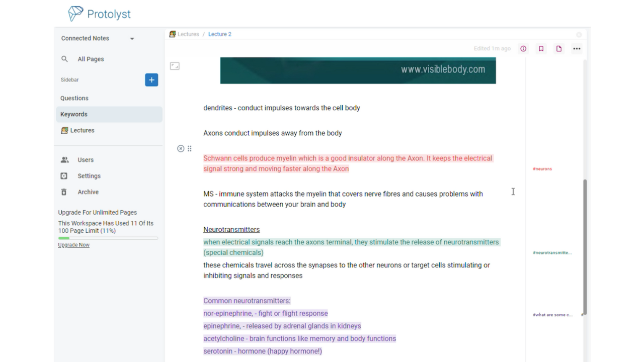This screenshot has height=362, width=644.
Task: Open the Questions page
Action: click(74, 98)
